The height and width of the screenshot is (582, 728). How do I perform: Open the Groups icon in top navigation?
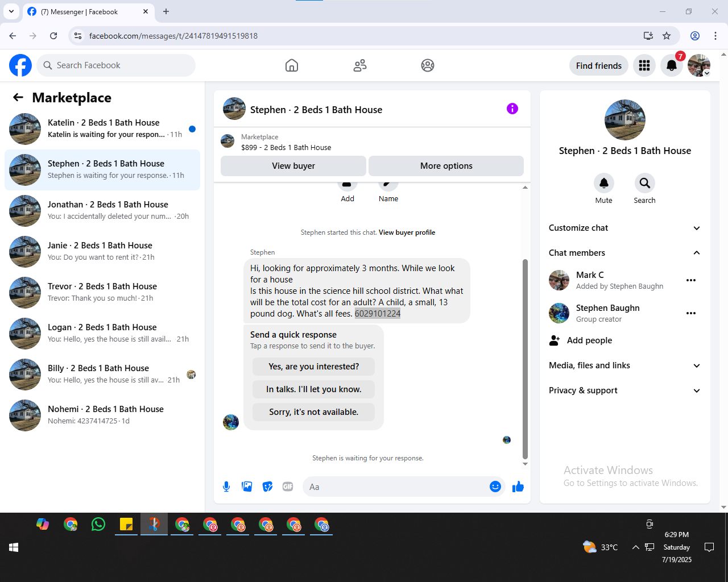[x=428, y=65]
